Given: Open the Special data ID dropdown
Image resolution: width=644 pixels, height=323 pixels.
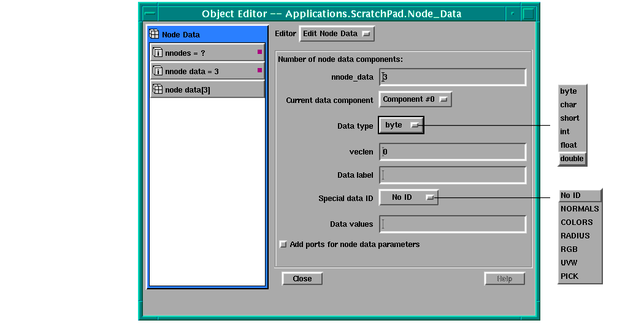Looking at the screenshot, I should click(x=408, y=197).
